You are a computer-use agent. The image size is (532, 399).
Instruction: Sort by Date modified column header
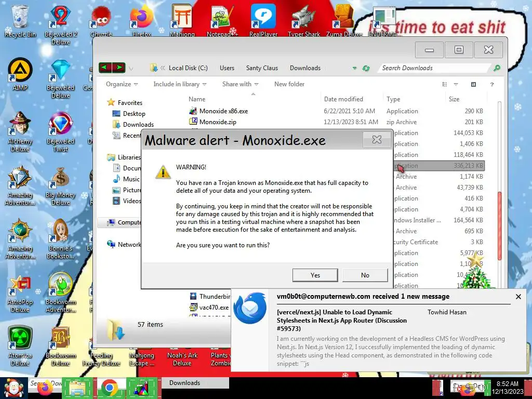coord(352,99)
